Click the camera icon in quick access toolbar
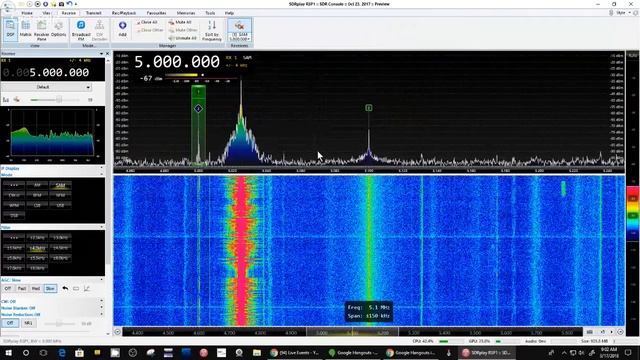The height and width of the screenshot is (360, 640). click(61, 4)
